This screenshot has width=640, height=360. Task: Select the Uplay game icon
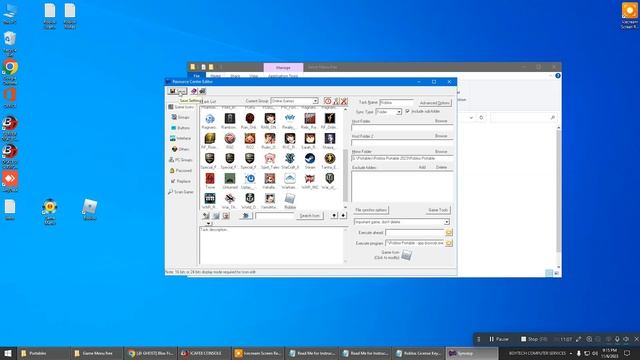[x=250, y=178]
